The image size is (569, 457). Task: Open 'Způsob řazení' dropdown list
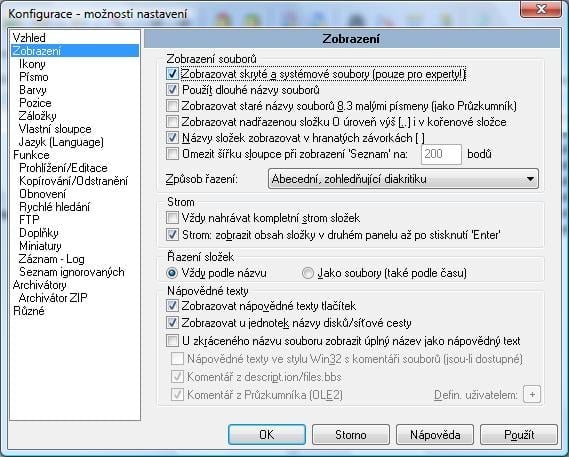[403, 179]
